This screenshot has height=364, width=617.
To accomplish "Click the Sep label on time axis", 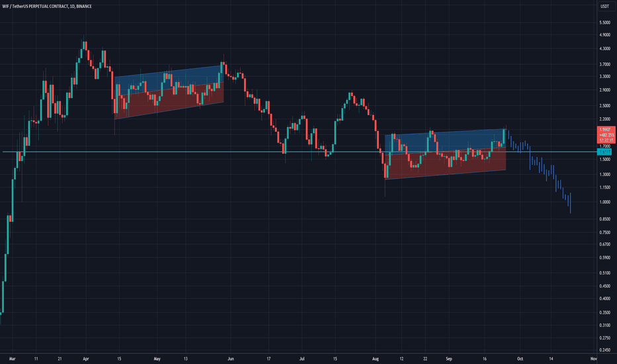I will pyautogui.click(x=449, y=359).
